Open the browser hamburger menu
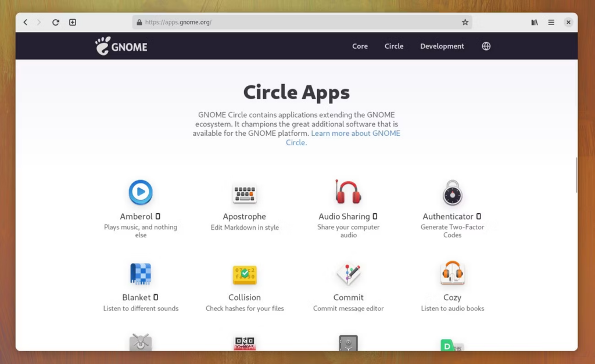Viewport: 595px width, 364px height. (551, 23)
